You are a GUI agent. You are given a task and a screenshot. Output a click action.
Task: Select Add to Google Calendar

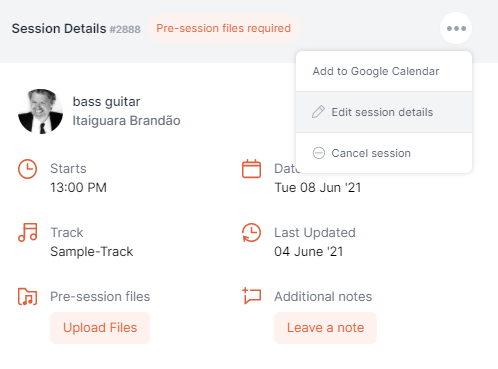pyautogui.click(x=384, y=71)
